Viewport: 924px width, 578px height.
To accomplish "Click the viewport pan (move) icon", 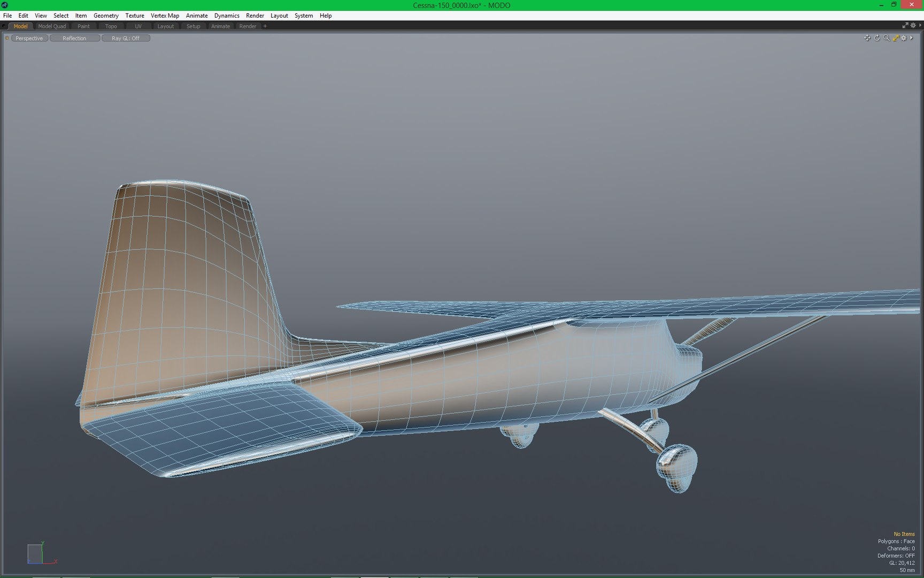I will [x=867, y=38].
